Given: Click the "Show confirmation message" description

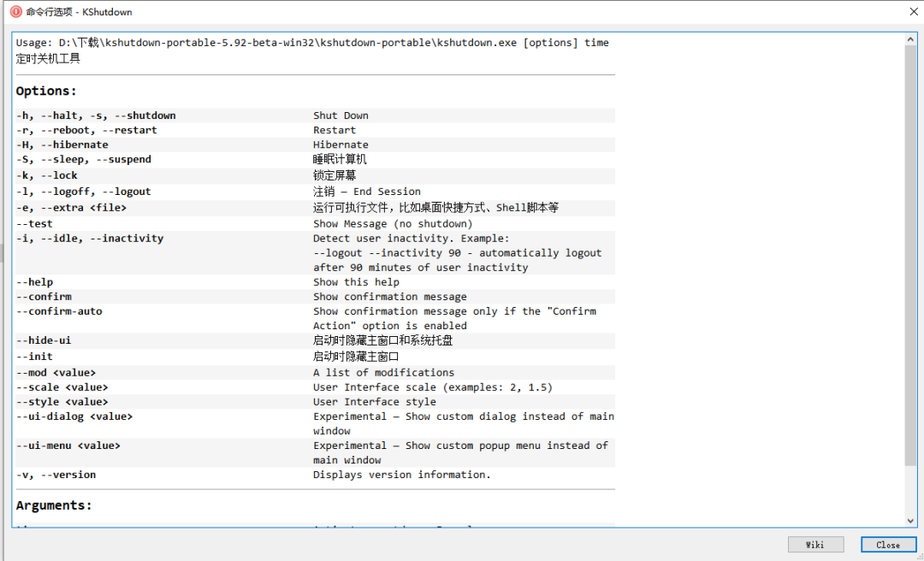Looking at the screenshot, I should (390, 297).
